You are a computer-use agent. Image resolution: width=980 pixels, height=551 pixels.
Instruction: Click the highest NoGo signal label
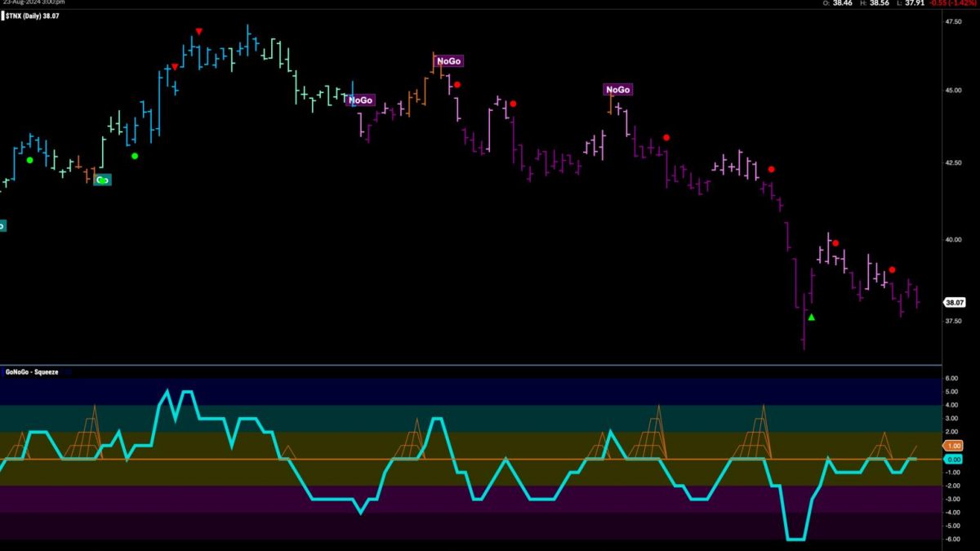[449, 60]
